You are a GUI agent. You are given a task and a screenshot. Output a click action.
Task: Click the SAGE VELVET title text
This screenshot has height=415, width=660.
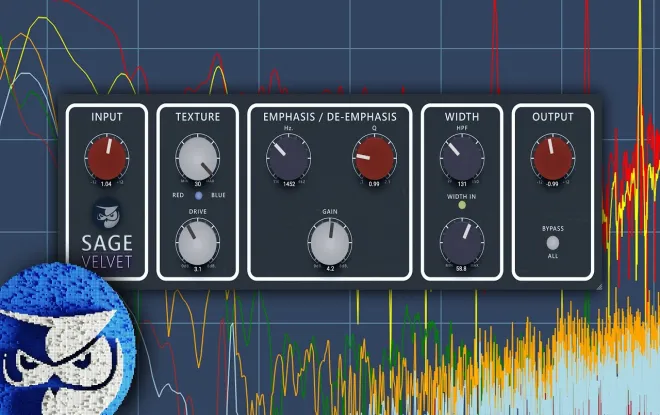coord(106,252)
